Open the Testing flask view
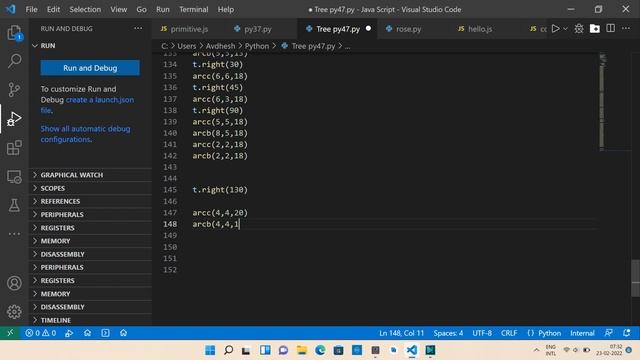Viewport: 640px width, 360px height. 14,205
